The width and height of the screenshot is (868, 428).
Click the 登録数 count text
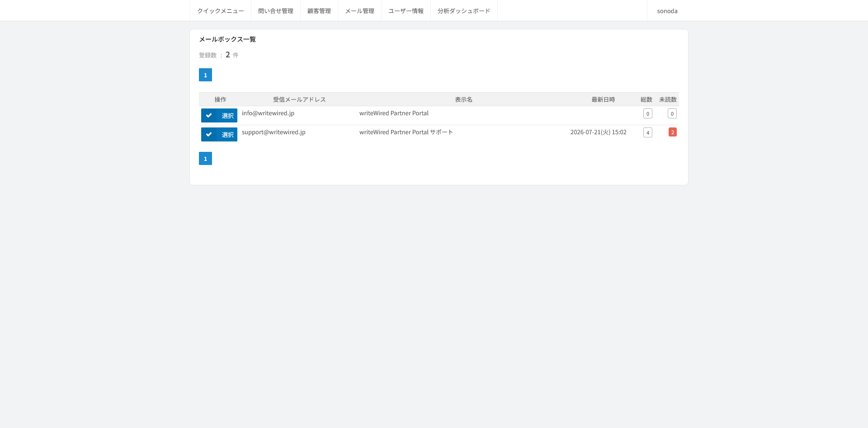tap(219, 55)
